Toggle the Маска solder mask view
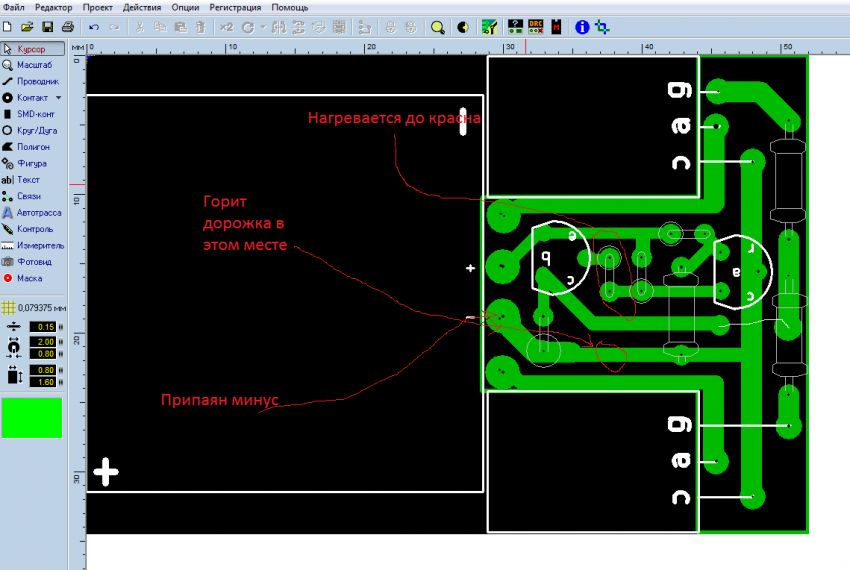850x570 pixels. (32, 278)
